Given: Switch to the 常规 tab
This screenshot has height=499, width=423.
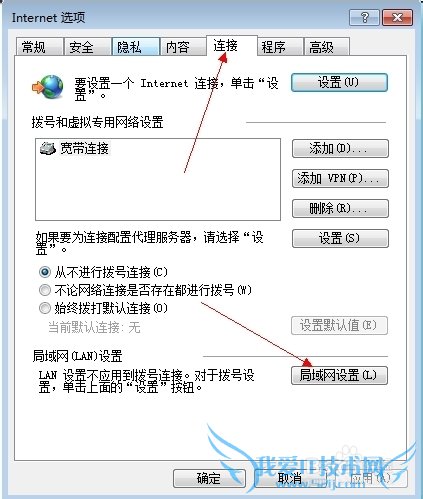Looking at the screenshot, I should 39,47.
